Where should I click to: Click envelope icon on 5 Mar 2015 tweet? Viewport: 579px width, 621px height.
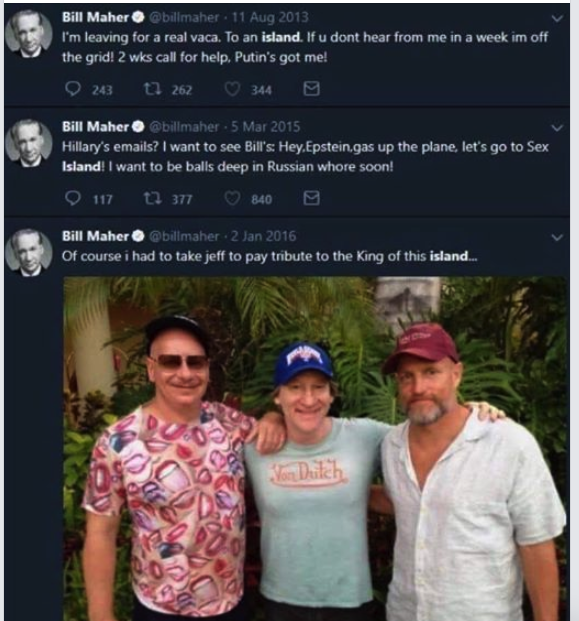(311, 198)
